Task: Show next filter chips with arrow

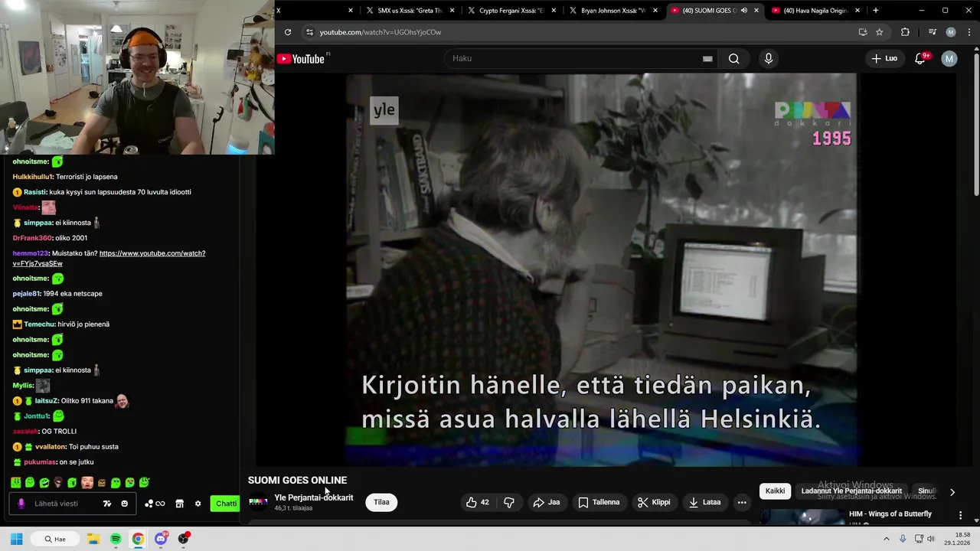Action: [x=952, y=492]
